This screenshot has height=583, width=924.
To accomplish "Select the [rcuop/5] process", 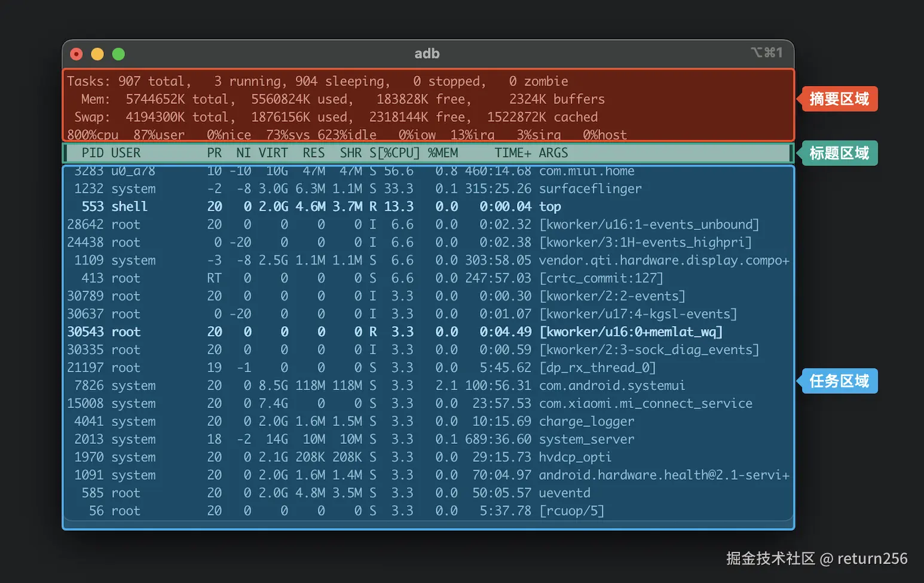I will [571, 511].
